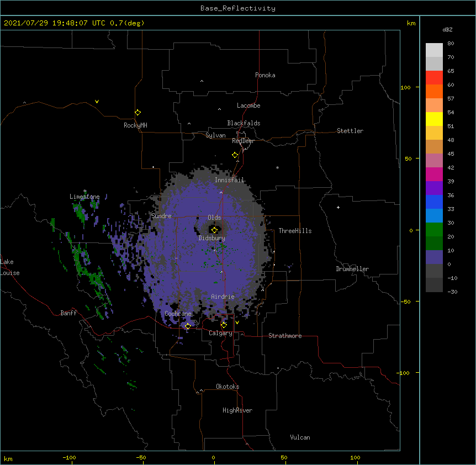Click the Limestone label
The image size is (476, 465).
point(84,197)
